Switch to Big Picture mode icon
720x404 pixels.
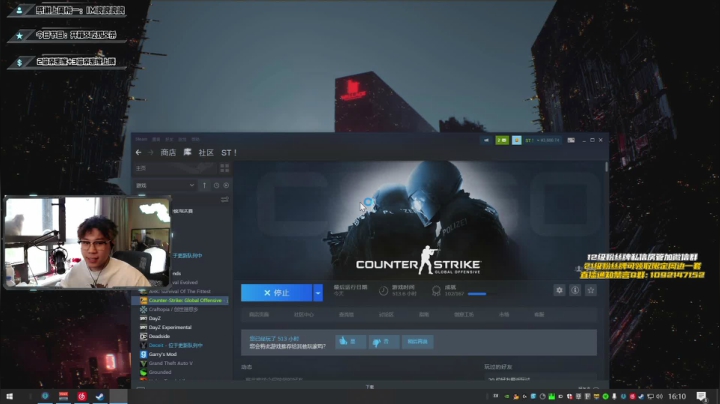coord(571,140)
